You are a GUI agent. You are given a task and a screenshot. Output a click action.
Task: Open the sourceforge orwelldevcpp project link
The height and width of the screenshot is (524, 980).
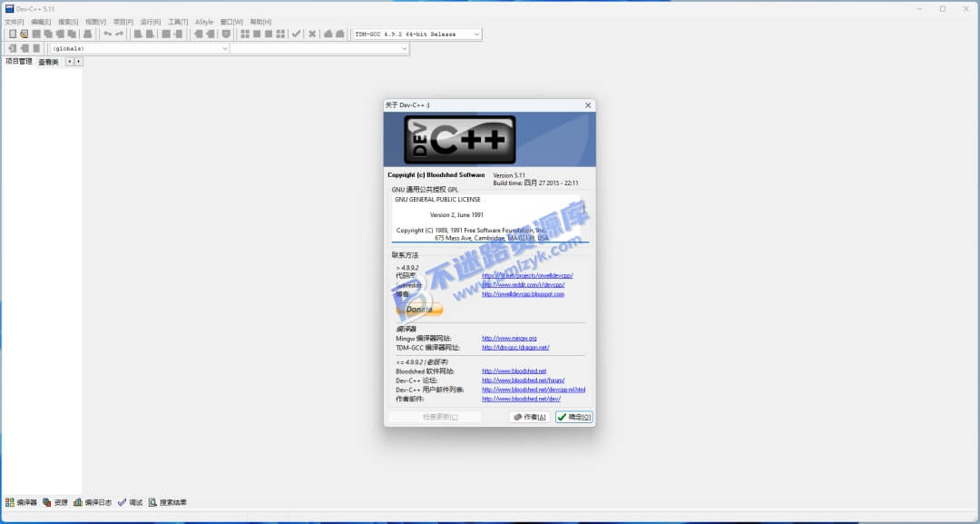click(x=527, y=275)
